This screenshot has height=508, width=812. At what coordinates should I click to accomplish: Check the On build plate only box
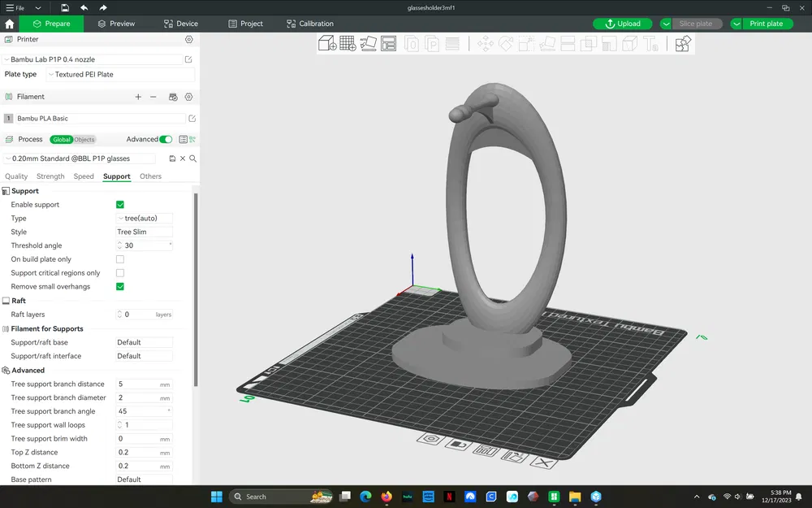120,259
